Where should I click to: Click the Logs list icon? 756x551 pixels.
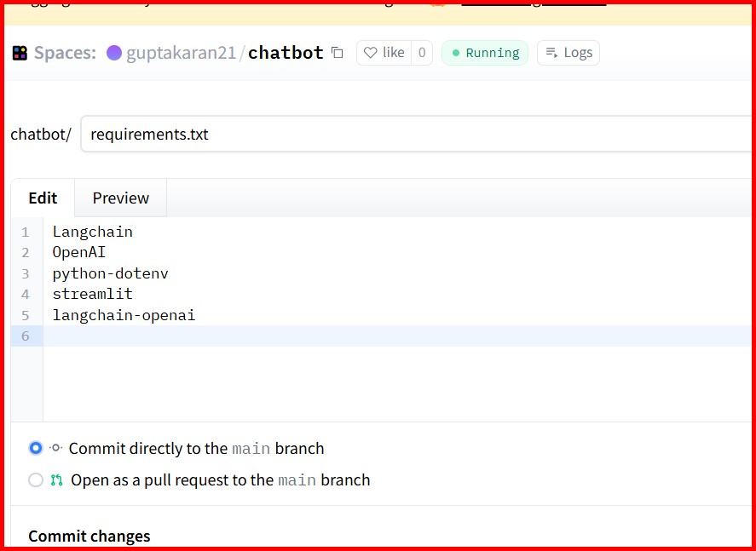[x=551, y=53]
